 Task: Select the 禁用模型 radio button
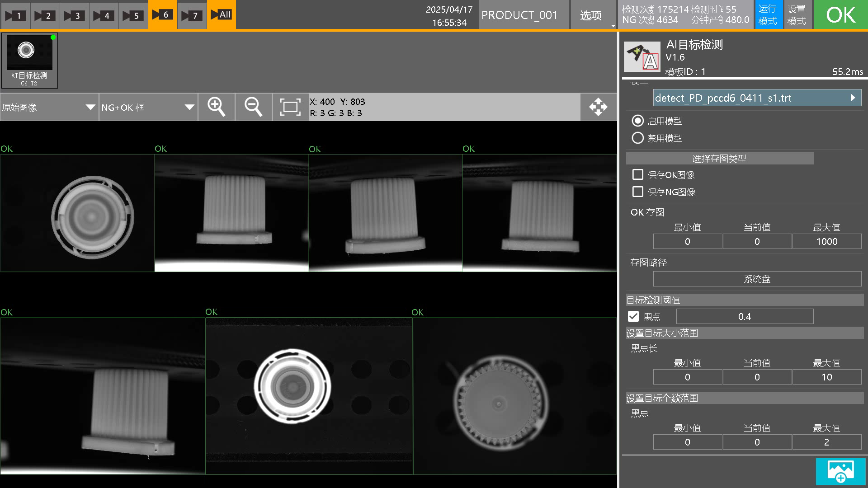pyautogui.click(x=637, y=138)
